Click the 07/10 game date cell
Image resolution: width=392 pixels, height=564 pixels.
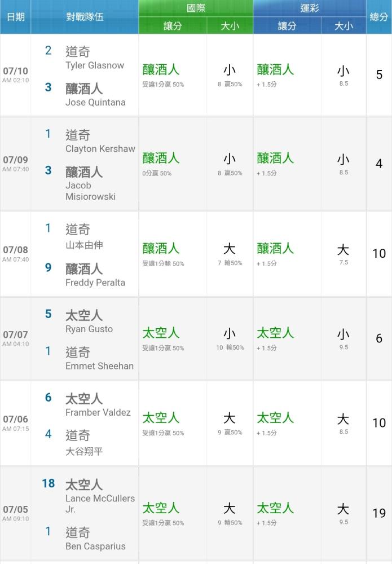click(15, 74)
